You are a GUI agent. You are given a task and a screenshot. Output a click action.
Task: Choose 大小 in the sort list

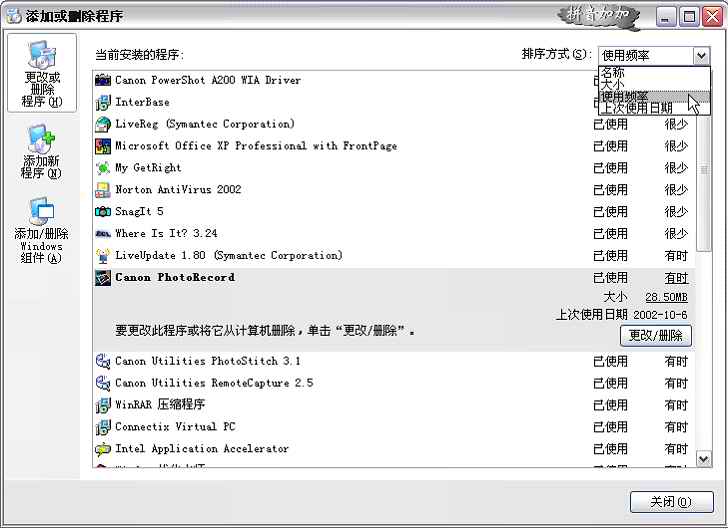pyautogui.click(x=654, y=84)
